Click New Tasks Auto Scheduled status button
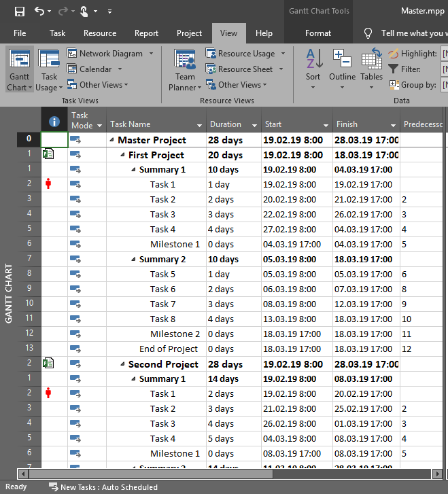The height and width of the screenshot is (494, 448). click(103, 487)
